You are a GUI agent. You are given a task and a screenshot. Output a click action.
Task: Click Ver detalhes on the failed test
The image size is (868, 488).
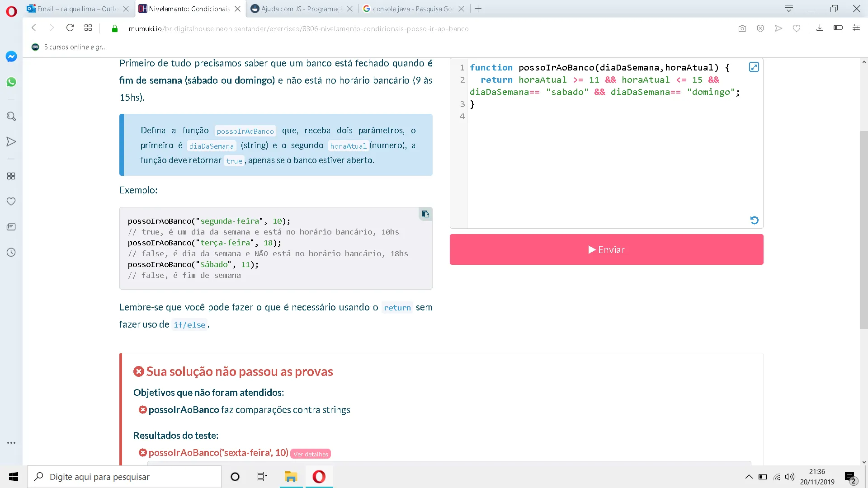[311, 454]
